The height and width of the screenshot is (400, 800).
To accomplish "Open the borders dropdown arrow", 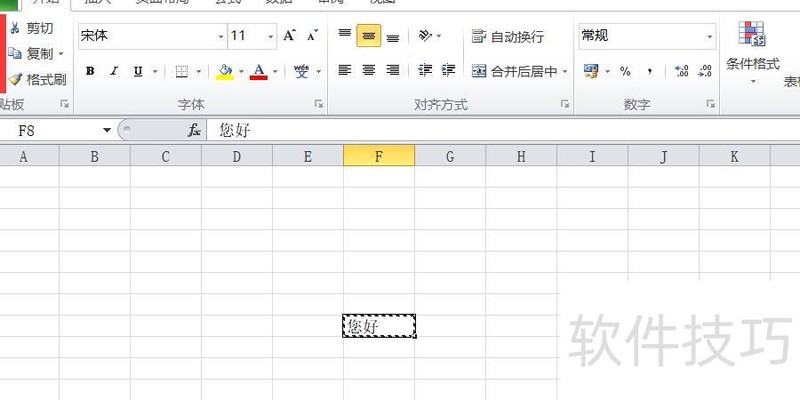I will coord(198,71).
